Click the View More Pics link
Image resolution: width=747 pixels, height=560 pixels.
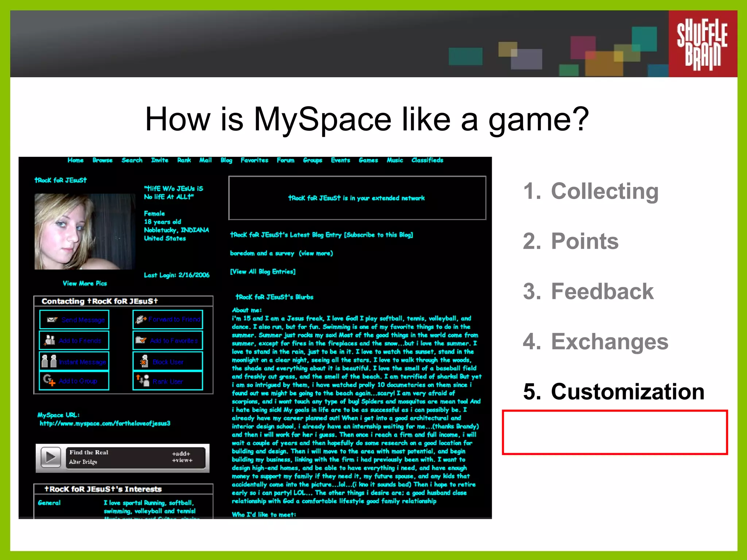point(85,283)
